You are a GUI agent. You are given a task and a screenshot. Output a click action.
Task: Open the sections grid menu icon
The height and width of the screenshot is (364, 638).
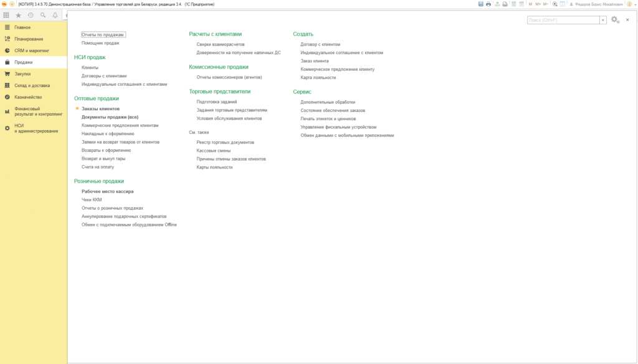(6, 15)
